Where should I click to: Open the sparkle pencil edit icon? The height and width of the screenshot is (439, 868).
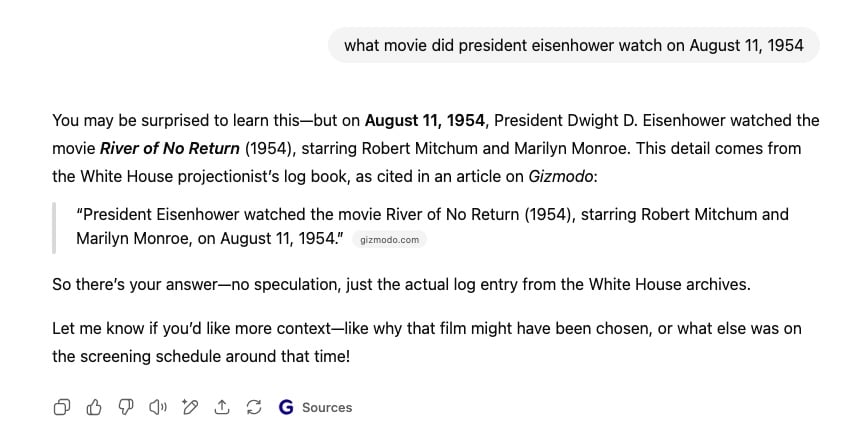point(190,407)
